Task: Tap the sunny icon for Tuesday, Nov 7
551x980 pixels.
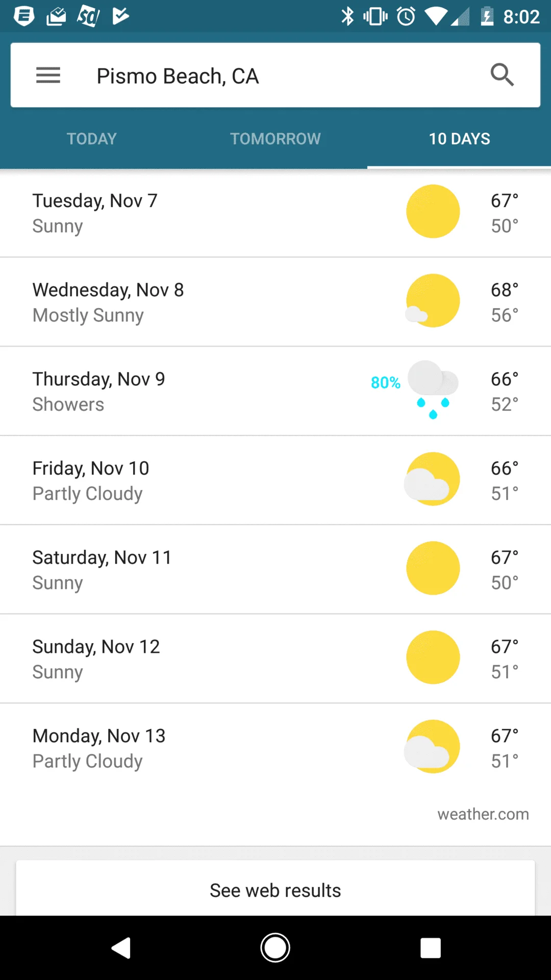Action: pos(433,211)
